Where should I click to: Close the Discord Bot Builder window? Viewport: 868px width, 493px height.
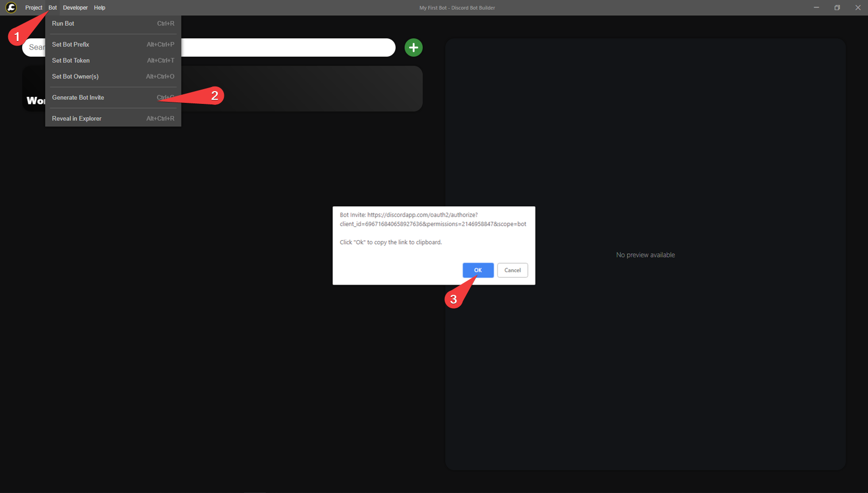click(x=858, y=8)
